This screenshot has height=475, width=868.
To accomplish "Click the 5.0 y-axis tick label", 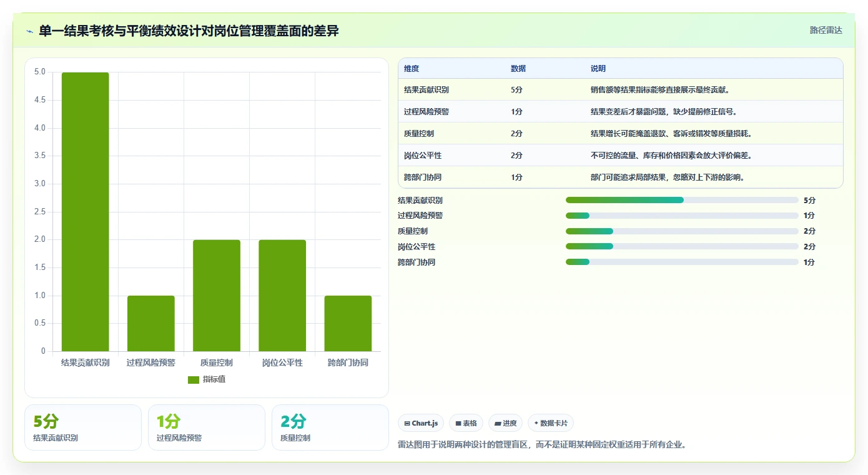I will tap(39, 72).
